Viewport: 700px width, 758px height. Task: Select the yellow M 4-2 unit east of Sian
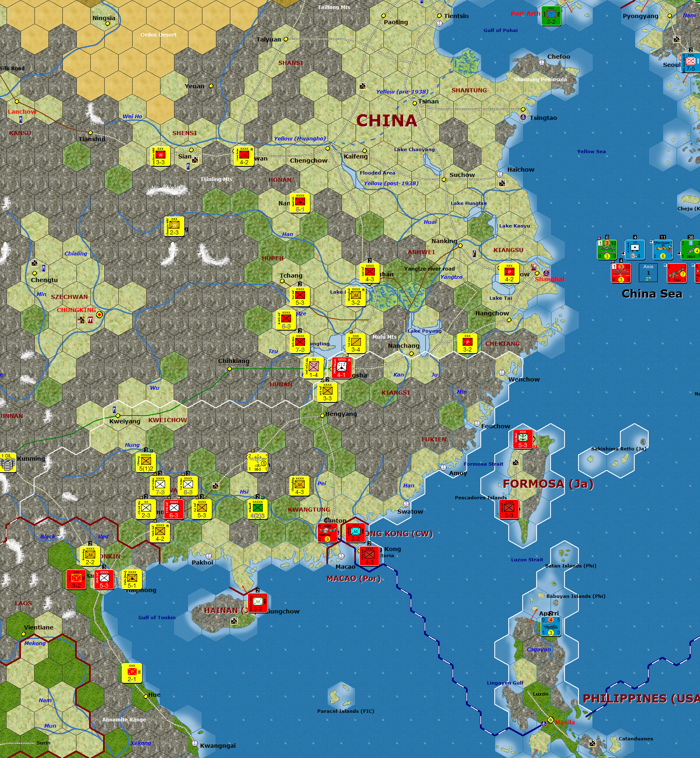(244, 156)
